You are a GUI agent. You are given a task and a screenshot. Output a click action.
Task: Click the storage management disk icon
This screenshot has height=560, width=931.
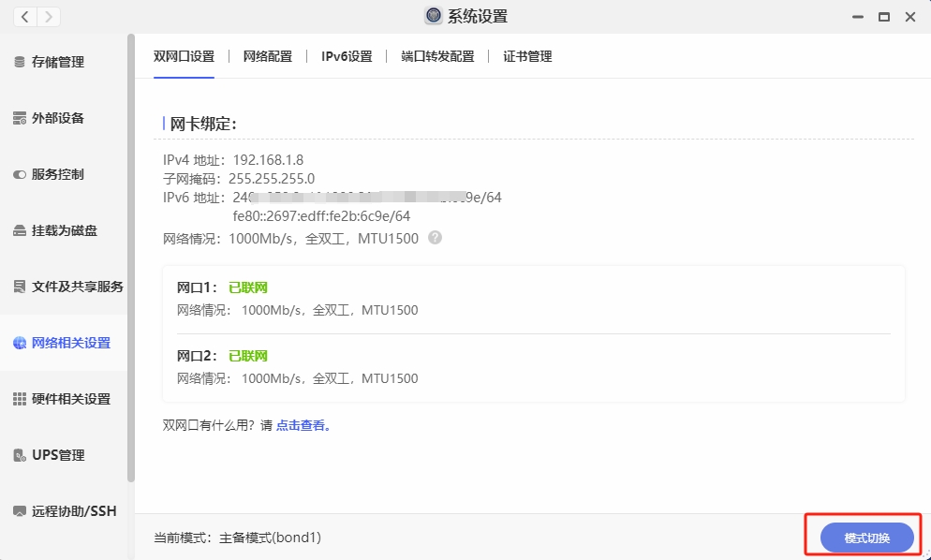tap(20, 62)
